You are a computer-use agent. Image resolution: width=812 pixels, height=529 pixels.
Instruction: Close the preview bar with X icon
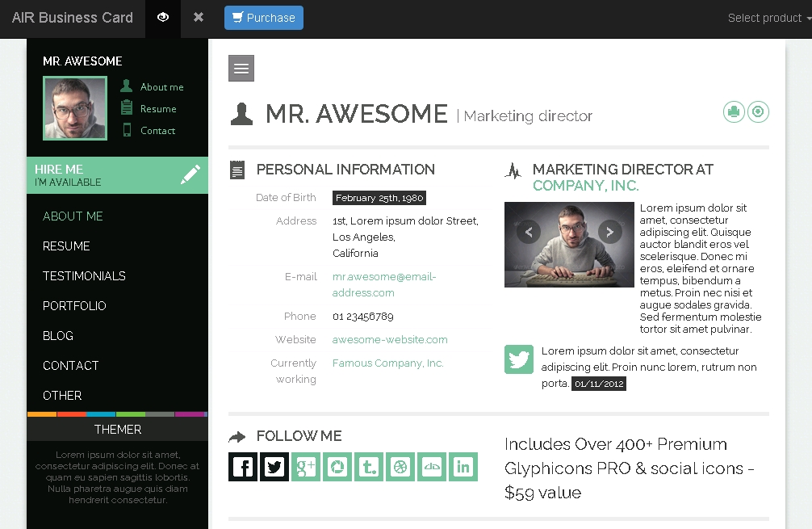199,18
